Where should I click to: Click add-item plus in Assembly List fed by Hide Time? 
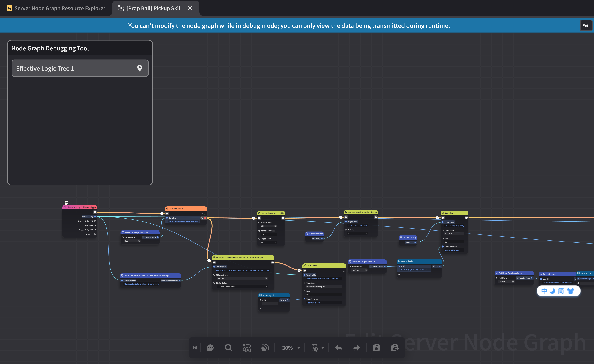pyautogui.click(x=399, y=274)
